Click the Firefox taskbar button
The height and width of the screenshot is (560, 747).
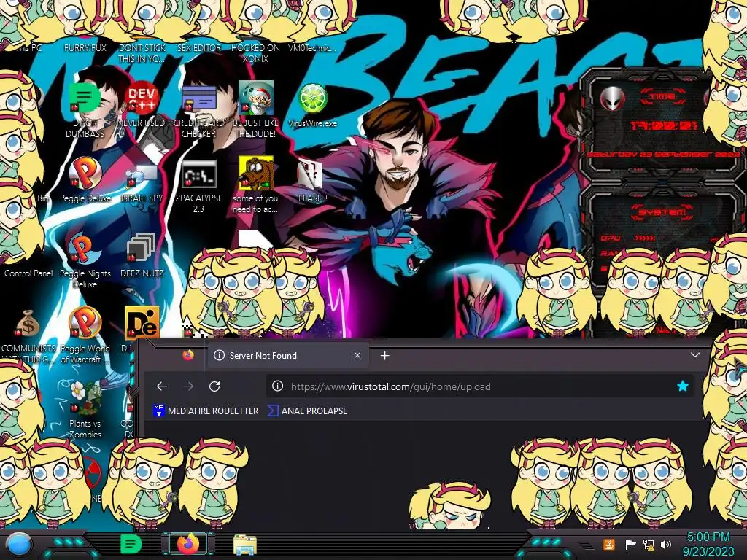tap(188, 544)
